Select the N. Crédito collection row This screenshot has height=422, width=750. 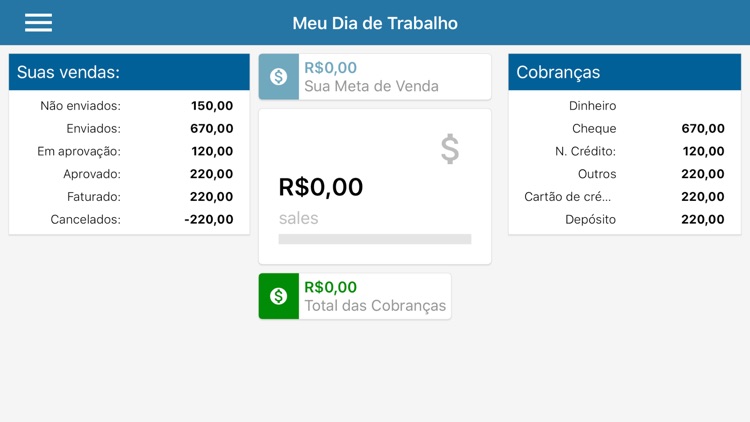(x=624, y=151)
